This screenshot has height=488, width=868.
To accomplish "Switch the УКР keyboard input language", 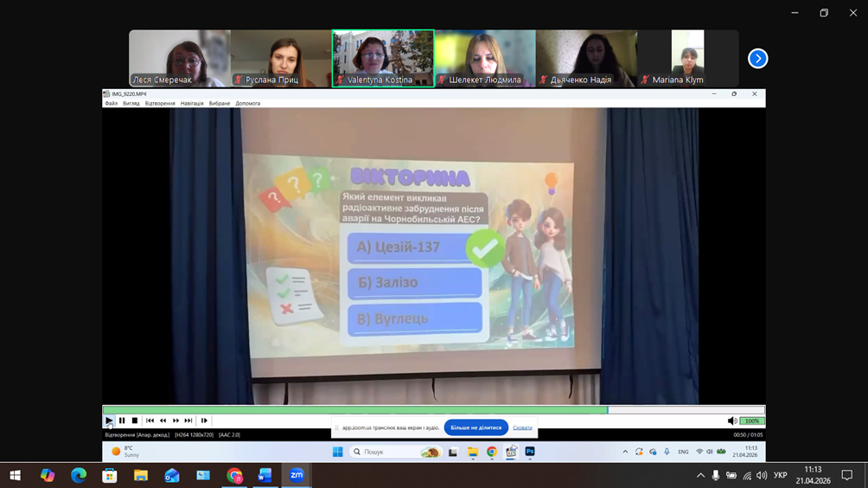I will click(x=780, y=475).
